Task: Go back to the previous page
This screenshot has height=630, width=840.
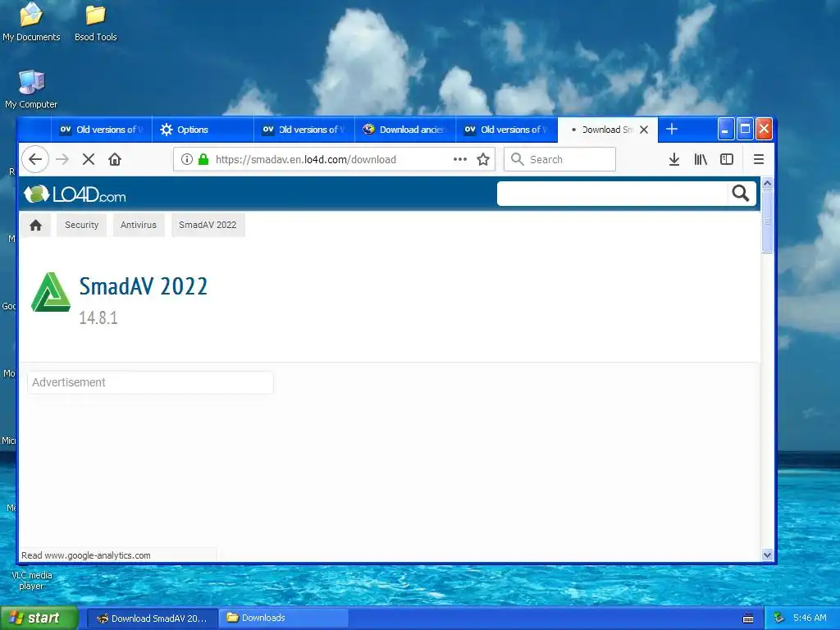Action: coord(35,159)
